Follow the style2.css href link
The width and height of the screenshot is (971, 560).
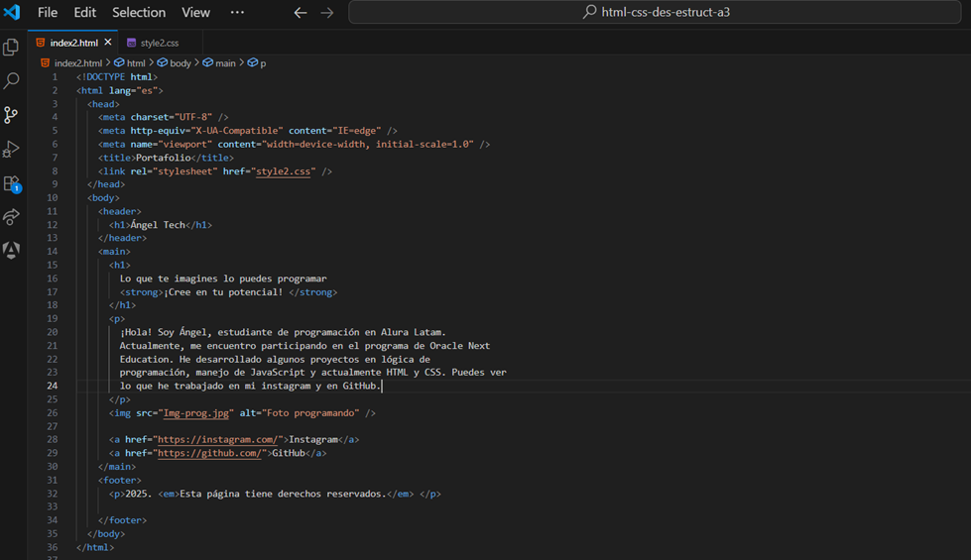coord(283,171)
